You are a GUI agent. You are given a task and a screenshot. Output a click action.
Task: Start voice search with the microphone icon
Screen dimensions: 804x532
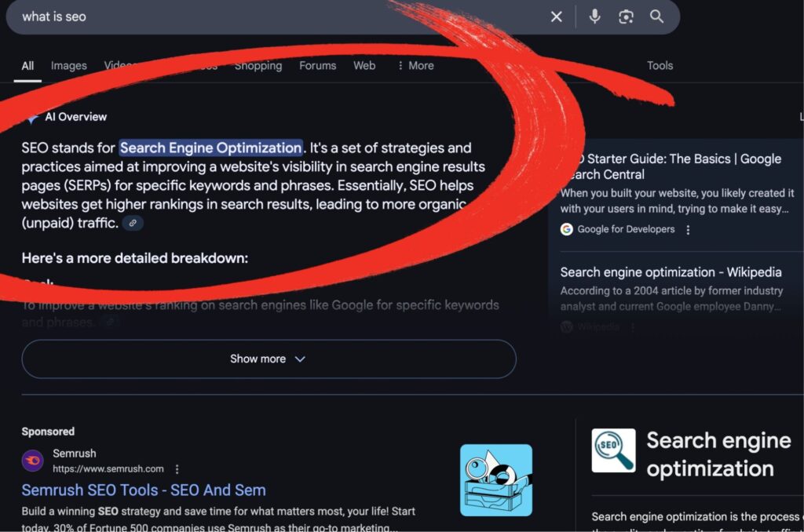pos(595,16)
